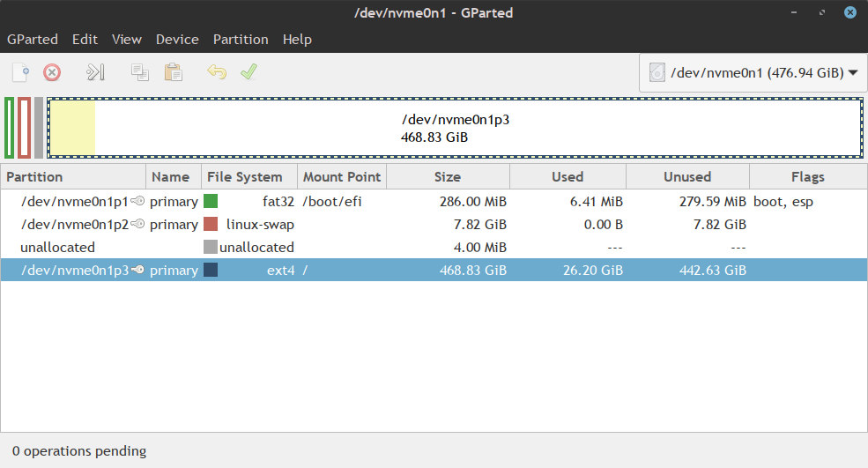
Task: Open the Device menu
Action: 177,40
